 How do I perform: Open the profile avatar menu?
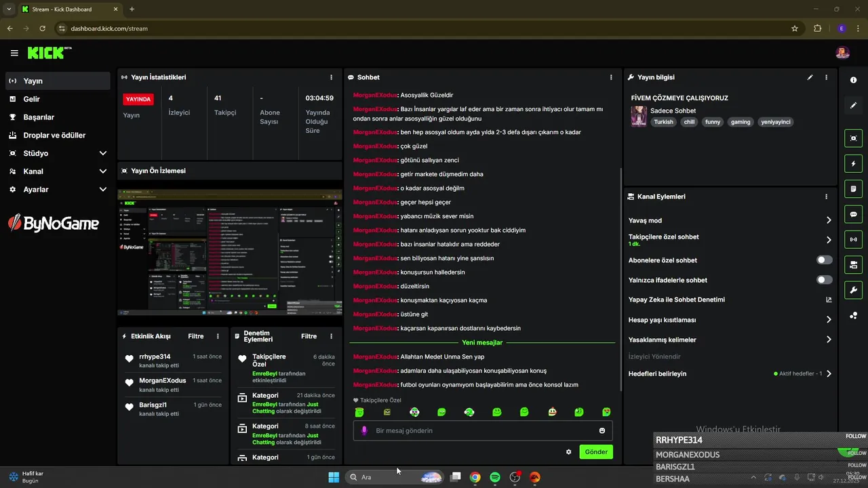pyautogui.click(x=842, y=53)
